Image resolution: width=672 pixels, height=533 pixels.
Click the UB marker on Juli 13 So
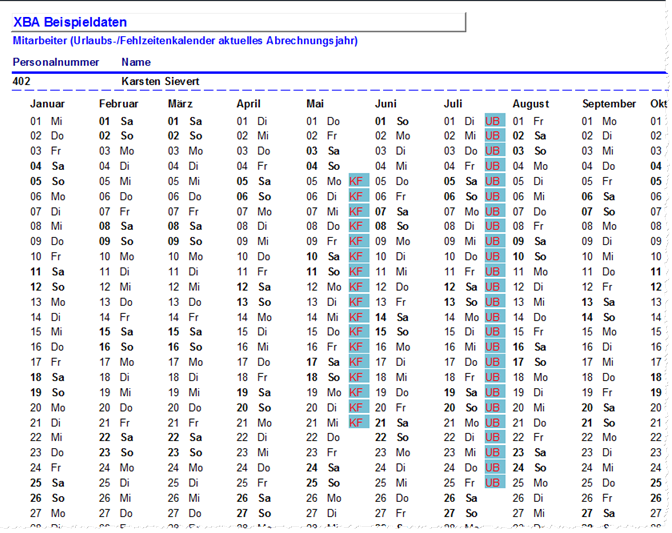495,302
